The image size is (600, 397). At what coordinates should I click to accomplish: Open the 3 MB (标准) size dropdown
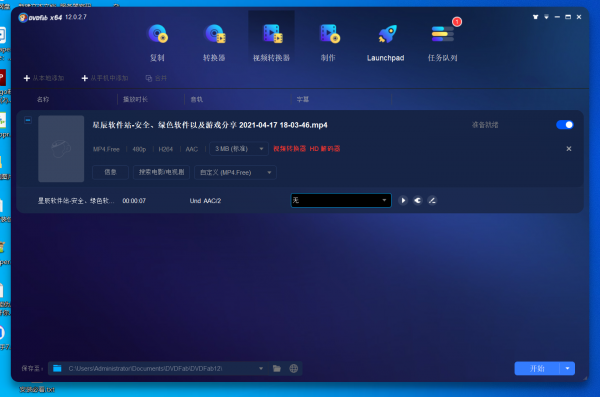coord(239,149)
